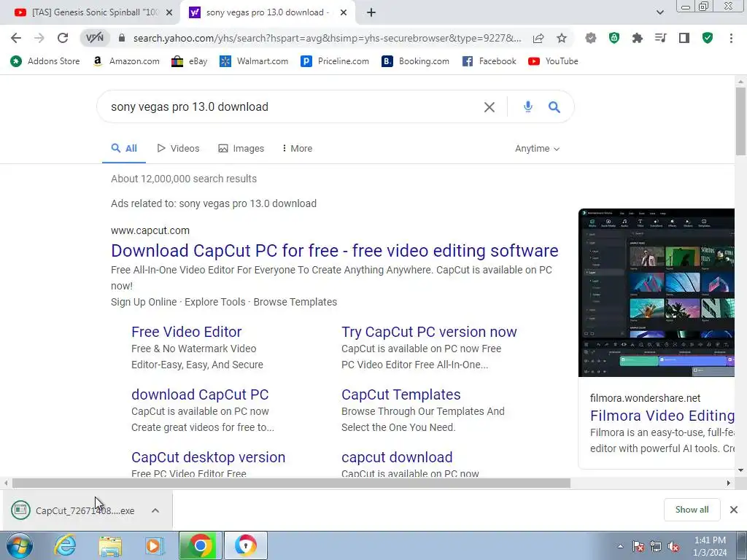Viewport: 747px width, 560px height.
Task: Open Amazon.com bookmark
Action: tap(125, 61)
